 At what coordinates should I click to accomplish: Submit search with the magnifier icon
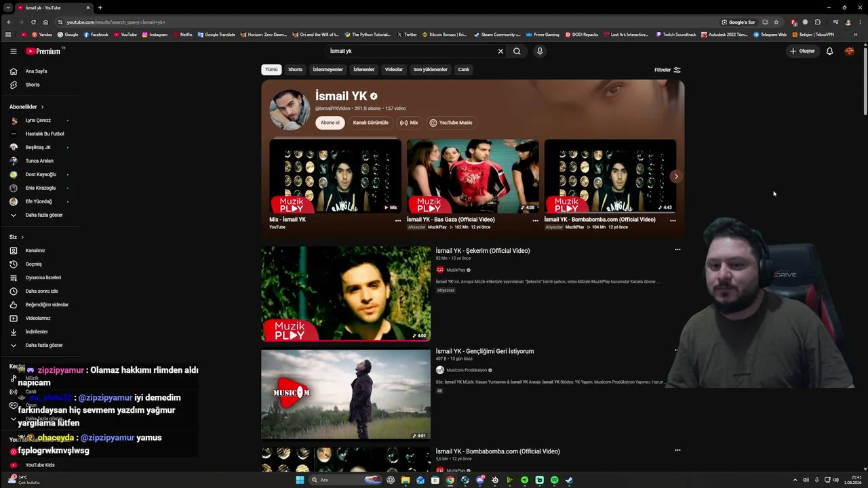pos(517,51)
